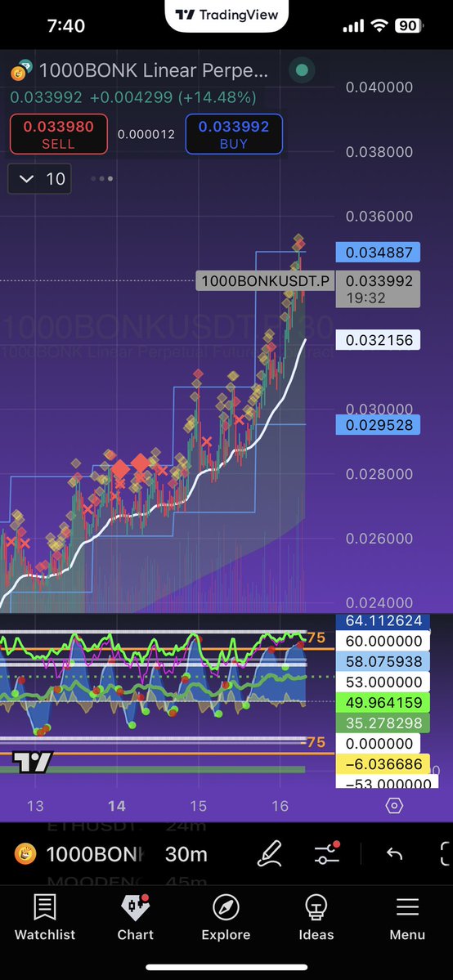
Task: Tap the -6.036686 yellow indicator value label
Action: (383, 763)
